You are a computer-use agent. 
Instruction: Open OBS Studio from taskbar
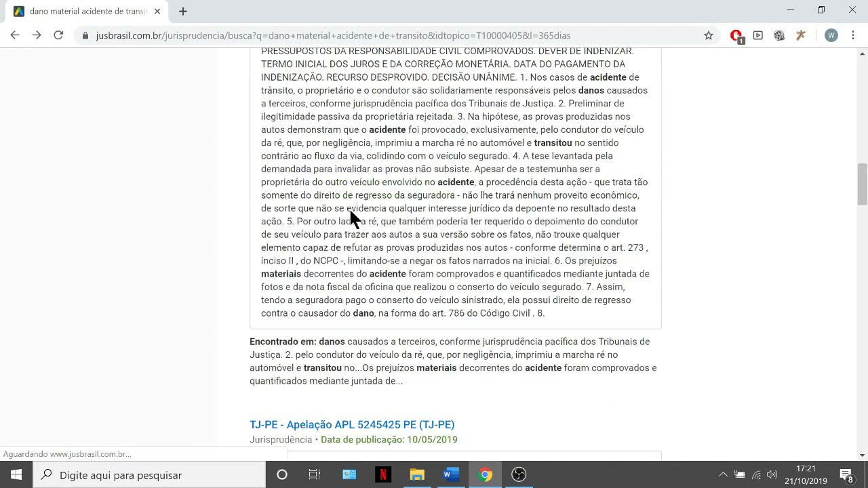coord(519,474)
